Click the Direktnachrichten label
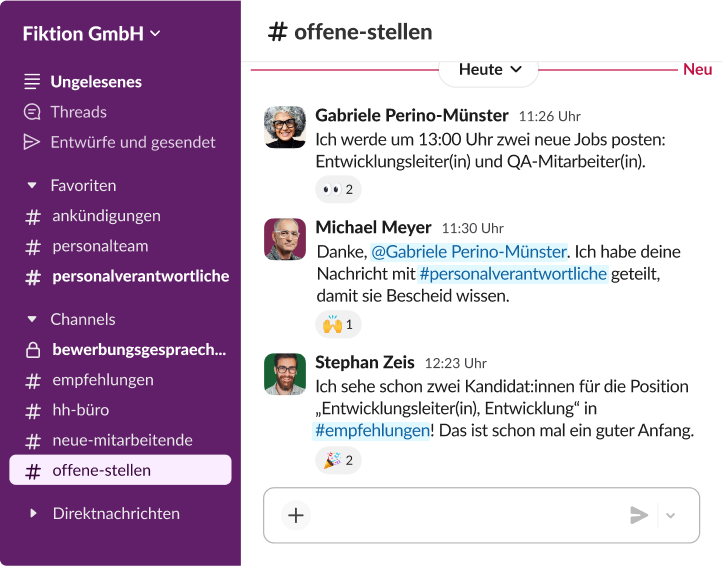723x566 pixels. 116,513
